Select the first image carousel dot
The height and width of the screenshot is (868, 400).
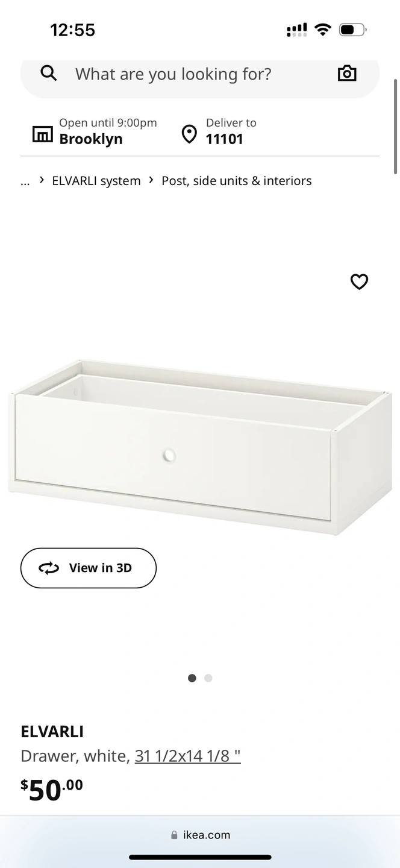pyautogui.click(x=192, y=678)
